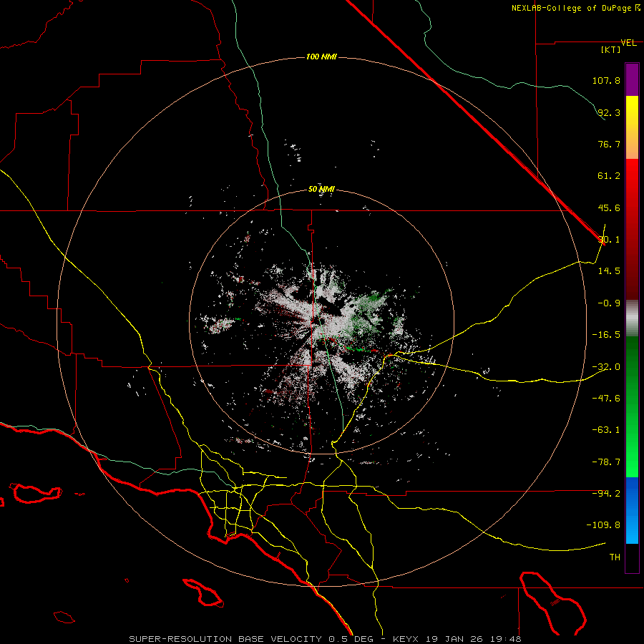Click the blue segment of the color bar
This screenshot has width=644, height=644.
point(632,510)
